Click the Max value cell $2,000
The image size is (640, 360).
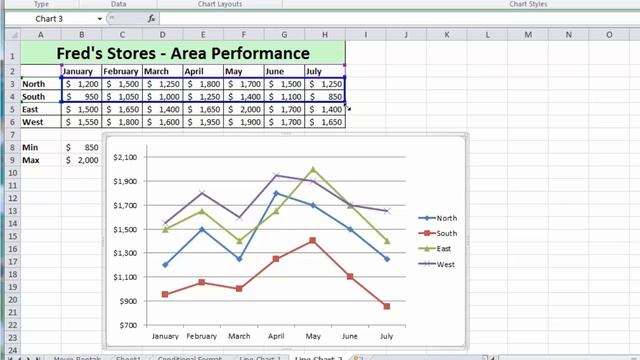click(x=82, y=160)
